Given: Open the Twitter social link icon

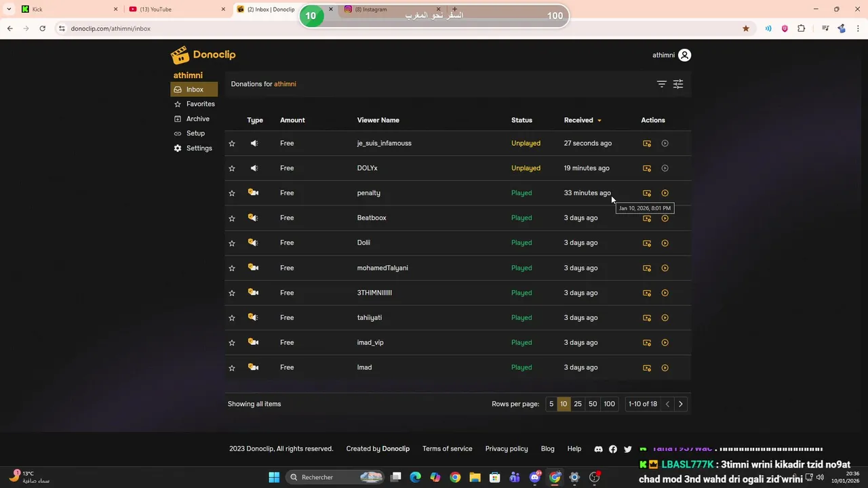Looking at the screenshot, I should [x=628, y=449].
